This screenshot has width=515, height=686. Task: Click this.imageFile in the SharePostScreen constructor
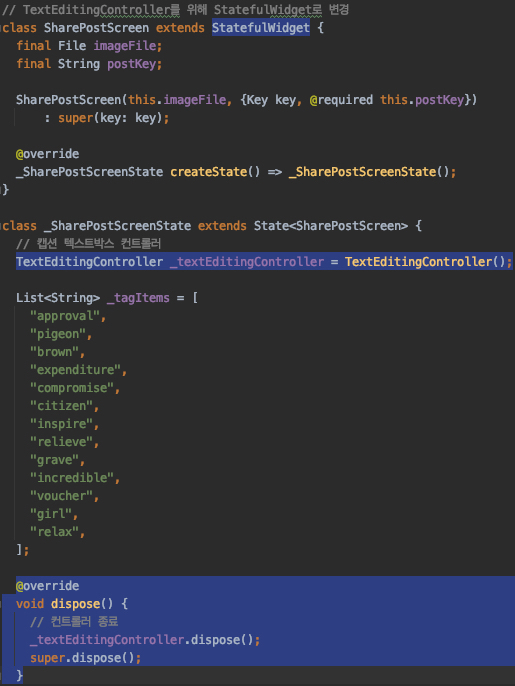(x=177, y=100)
